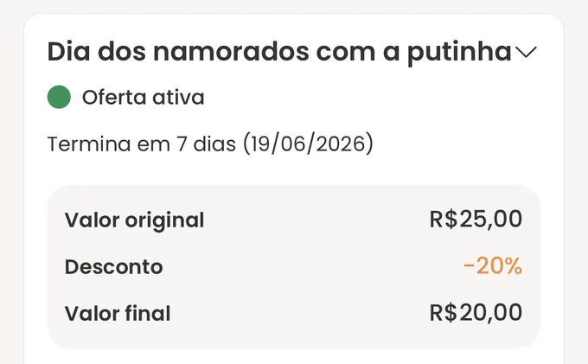Click the 'R$' symbol of the original price
The width and height of the screenshot is (588, 364).
pos(444,219)
